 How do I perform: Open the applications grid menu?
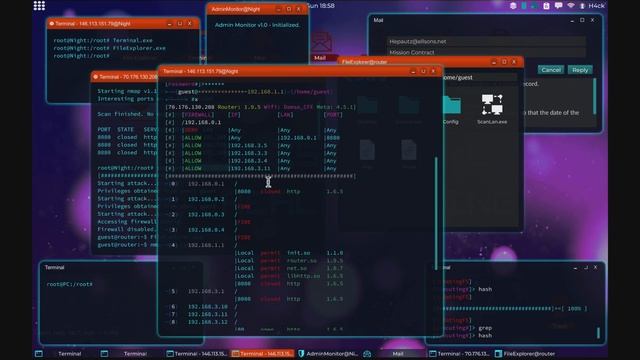pos(39,6)
